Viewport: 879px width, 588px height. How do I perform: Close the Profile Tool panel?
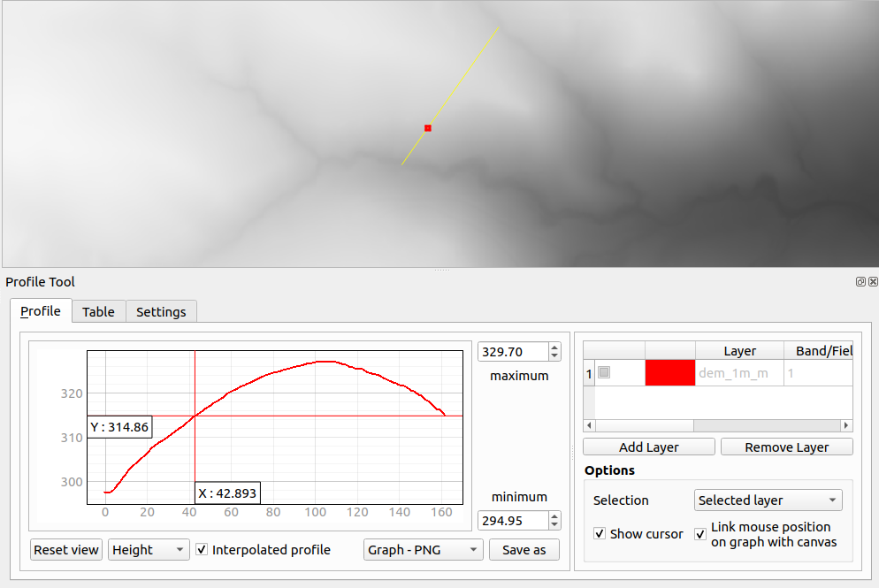[873, 282]
